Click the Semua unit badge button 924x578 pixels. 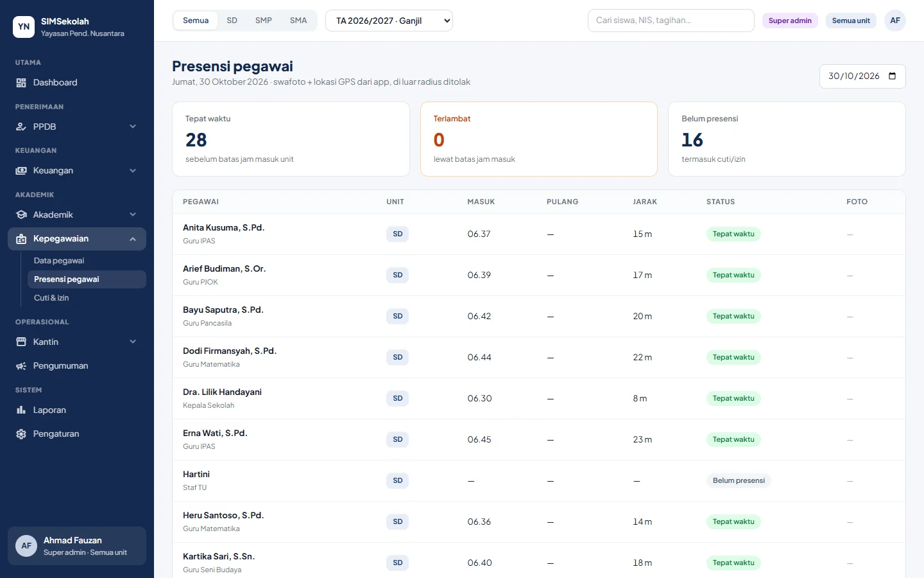point(851,21)
